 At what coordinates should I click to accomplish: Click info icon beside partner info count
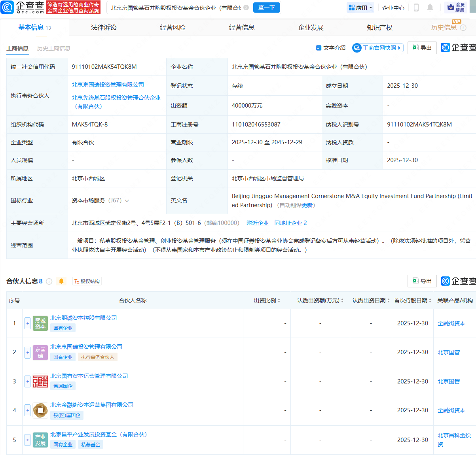click(49, 281)
